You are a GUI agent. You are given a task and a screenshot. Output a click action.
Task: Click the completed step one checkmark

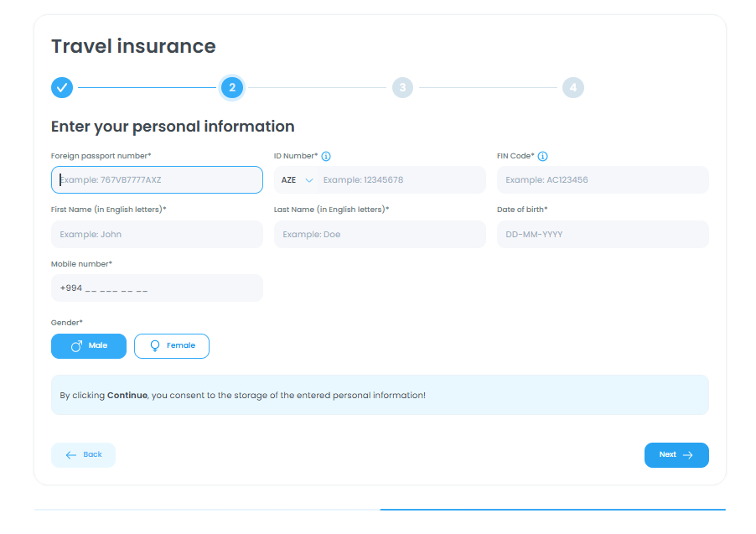pos(62,87)
